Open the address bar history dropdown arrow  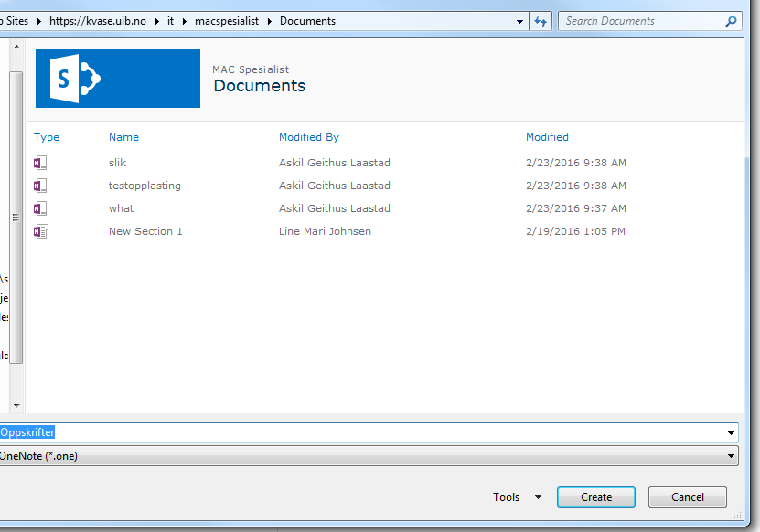[519, 21]
